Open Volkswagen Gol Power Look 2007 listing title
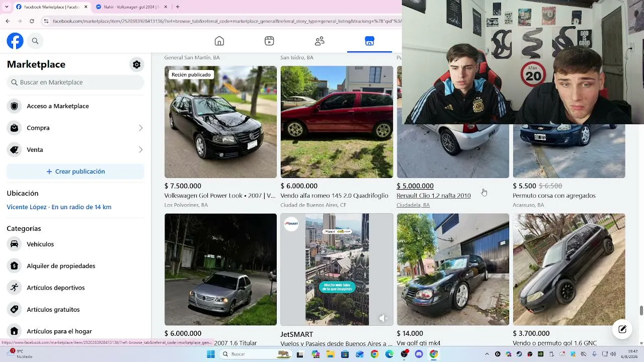Screen dimensions: 644x362 click(220, 196)
